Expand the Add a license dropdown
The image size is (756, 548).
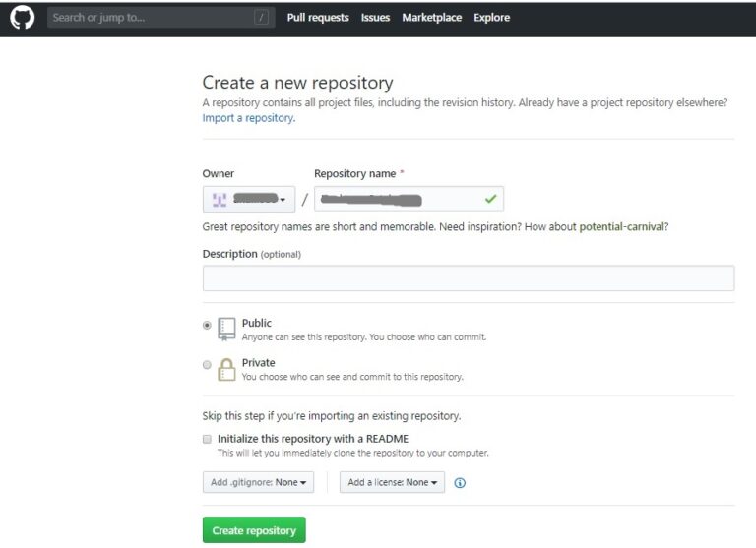[x=392, y=483]
